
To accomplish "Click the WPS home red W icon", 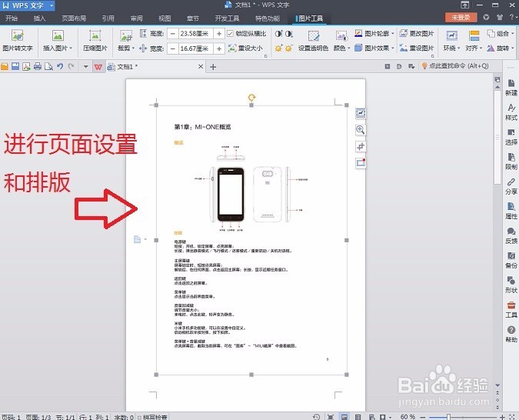I will coord(98,67).
